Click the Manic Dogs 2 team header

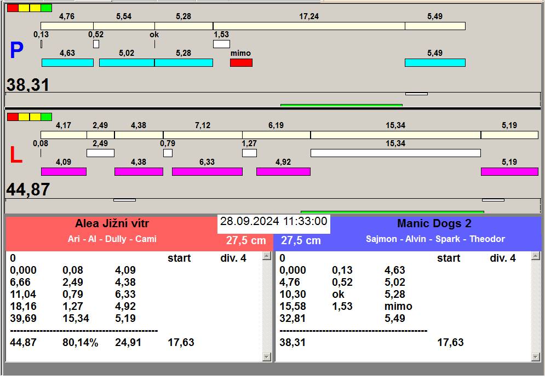tap(434, 224)
